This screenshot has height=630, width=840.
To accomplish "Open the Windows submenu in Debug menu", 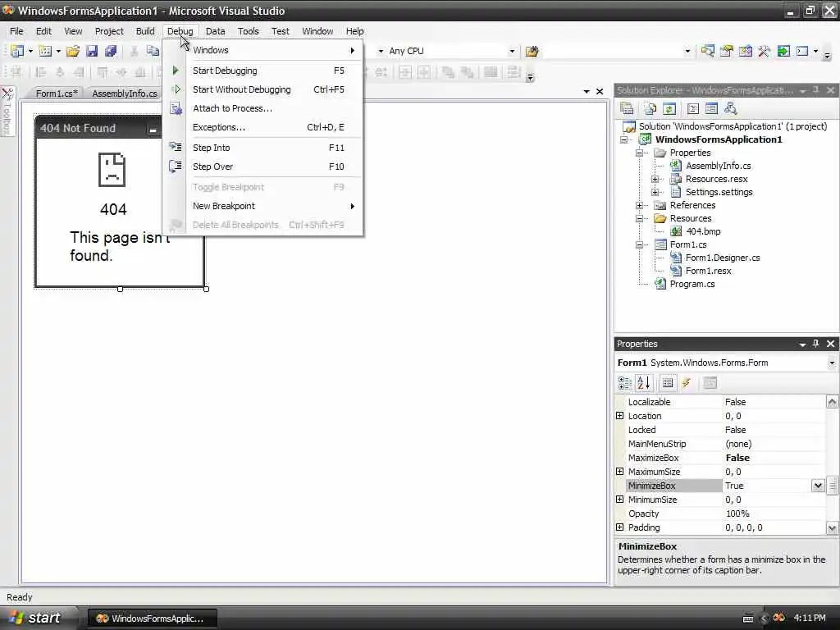I will [x=262, y=50].
